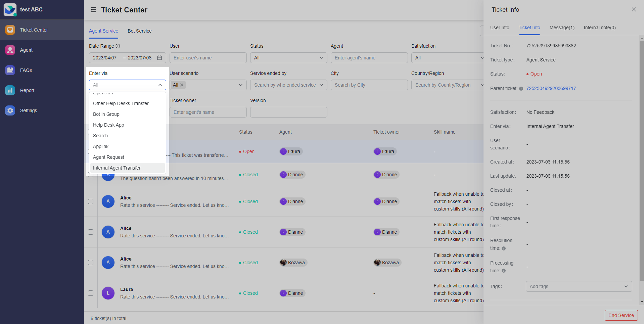Click Laura's agent avatar in the Open row
This screenshot has width=644, height=324.
(x=283, y=151)
